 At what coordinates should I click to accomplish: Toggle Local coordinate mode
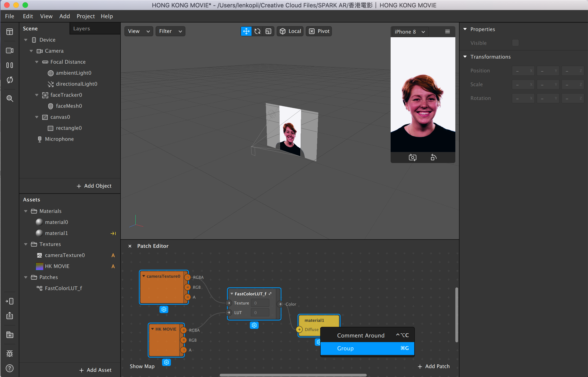coord(290,31)
